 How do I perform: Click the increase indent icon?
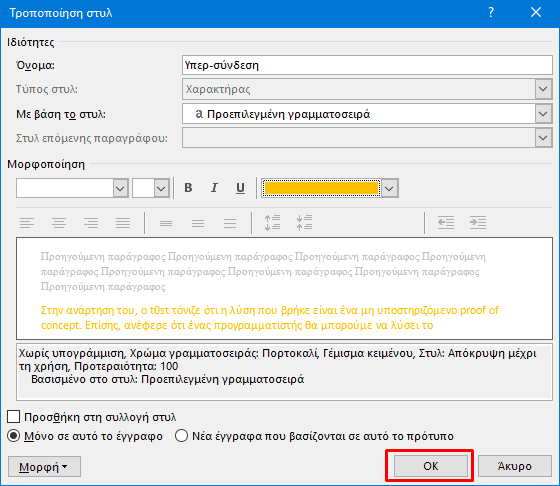pos(478,223)
